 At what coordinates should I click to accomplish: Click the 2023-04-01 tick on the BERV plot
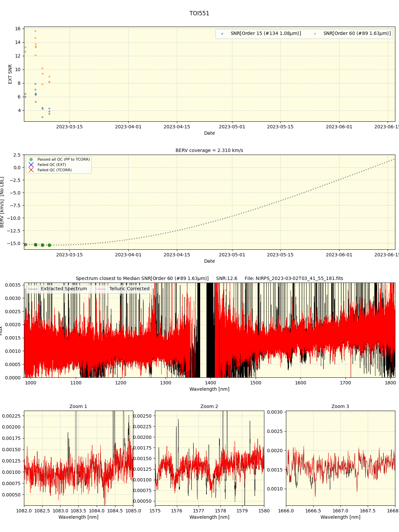tap(128, 255)
